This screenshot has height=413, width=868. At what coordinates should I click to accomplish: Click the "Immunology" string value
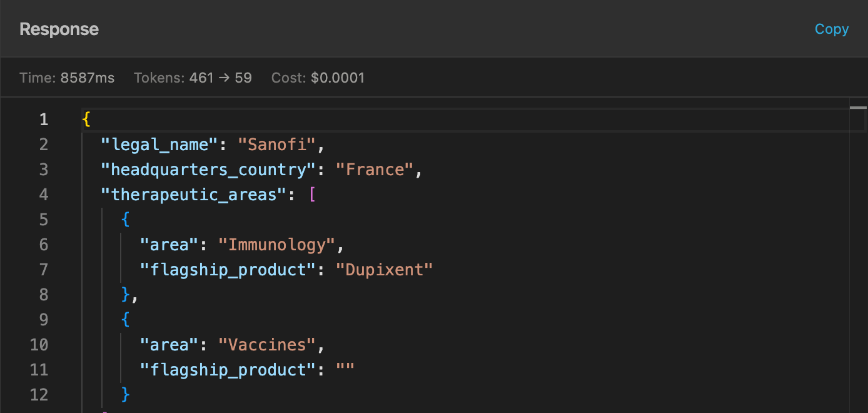[x=277, y=245]
